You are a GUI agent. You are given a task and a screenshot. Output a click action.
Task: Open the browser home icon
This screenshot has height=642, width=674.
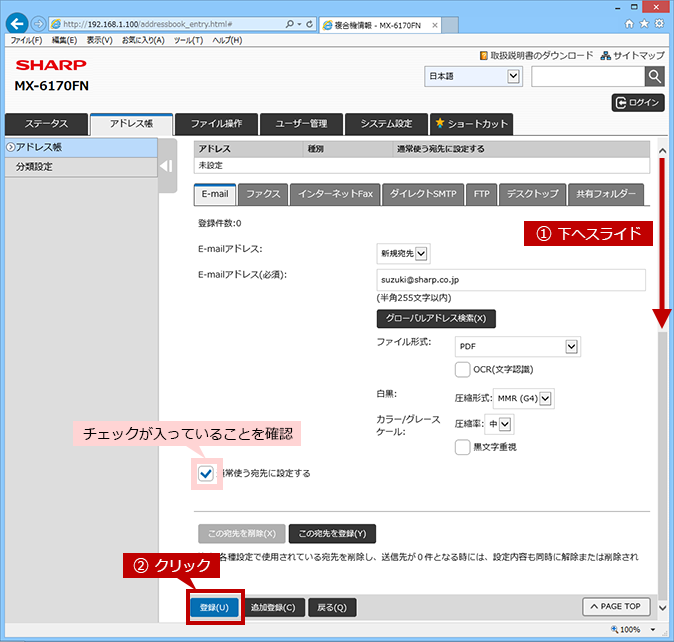629,24
